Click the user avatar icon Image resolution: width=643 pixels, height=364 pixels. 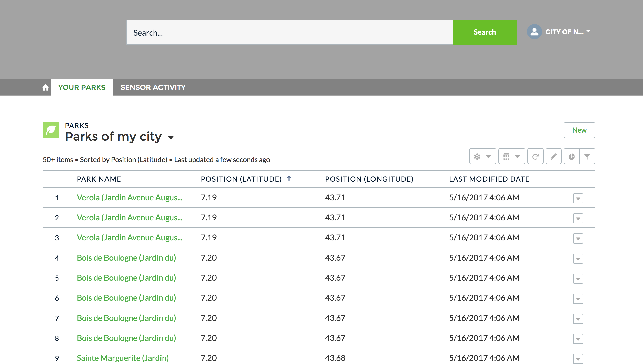tap(534, 32)
